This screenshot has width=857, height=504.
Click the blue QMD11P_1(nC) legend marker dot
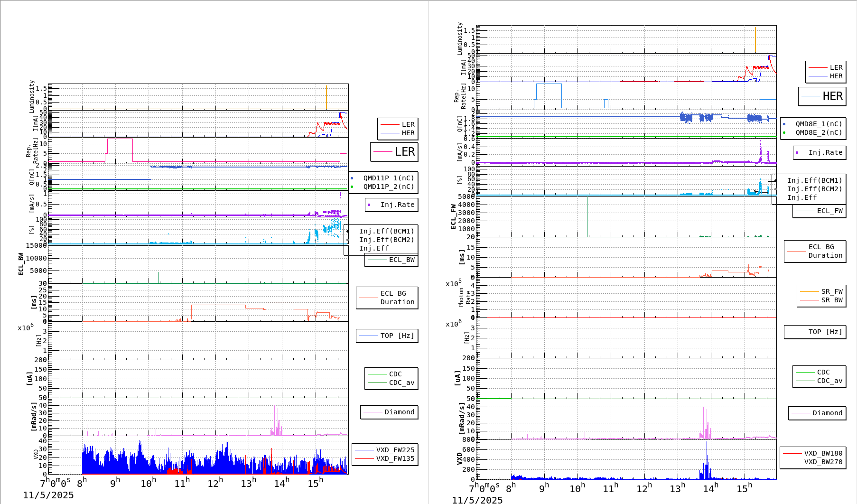click(352, 178)
